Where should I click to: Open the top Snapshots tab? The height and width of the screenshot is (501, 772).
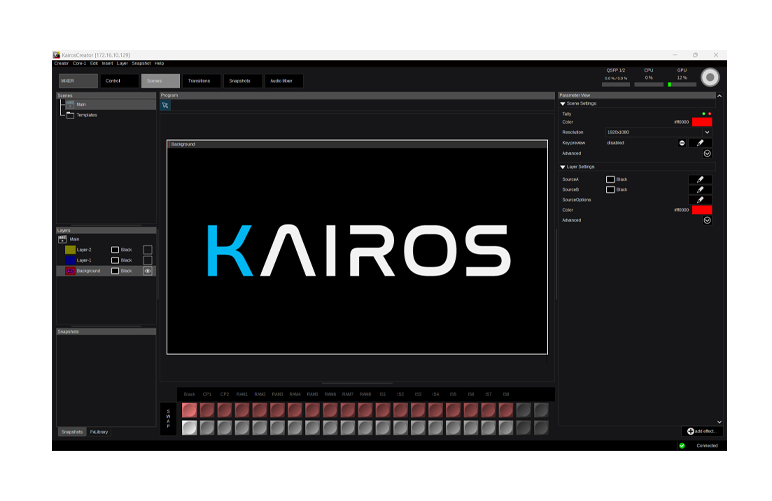(243, 81)
